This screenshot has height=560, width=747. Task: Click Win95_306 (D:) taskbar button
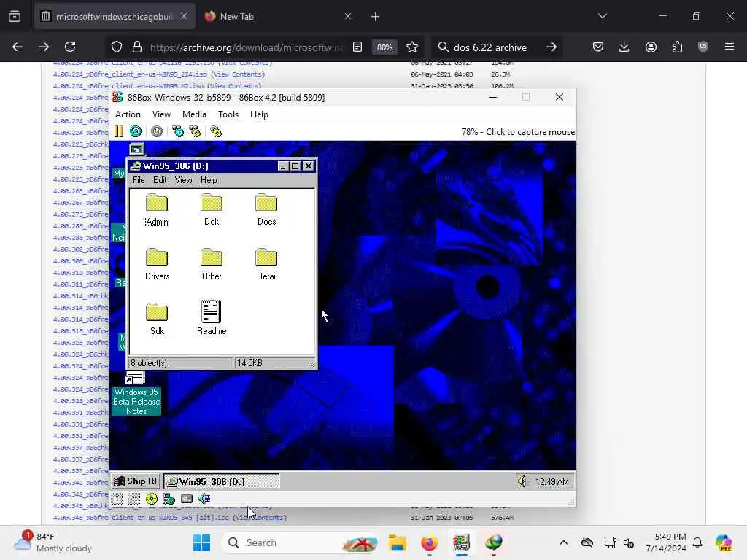point(222,481)
